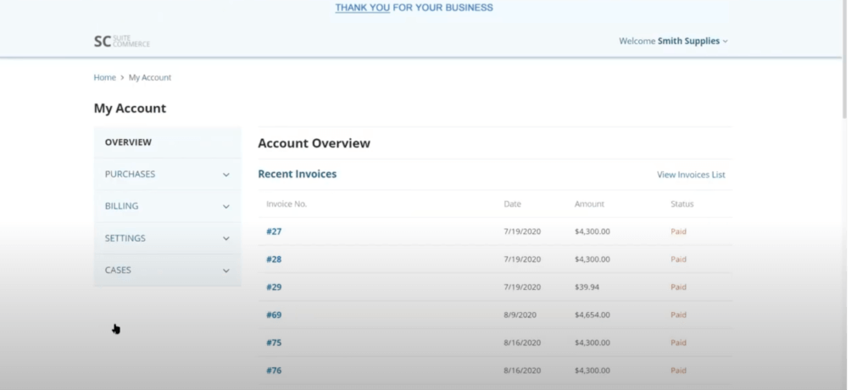The height and width of the screenshot is (390, 868).
Task: Click the SC SuiteCommerce logo
Action: tap(121, 41)
